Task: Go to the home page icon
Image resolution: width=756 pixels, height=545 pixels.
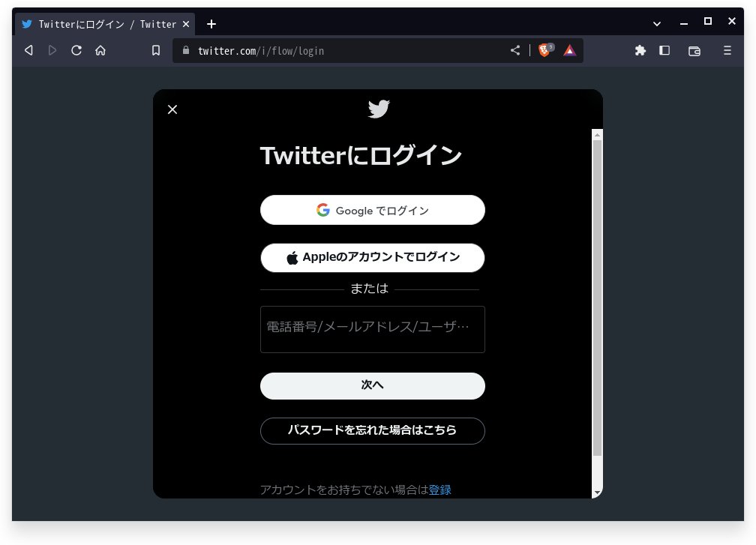Action: [100, 50]
